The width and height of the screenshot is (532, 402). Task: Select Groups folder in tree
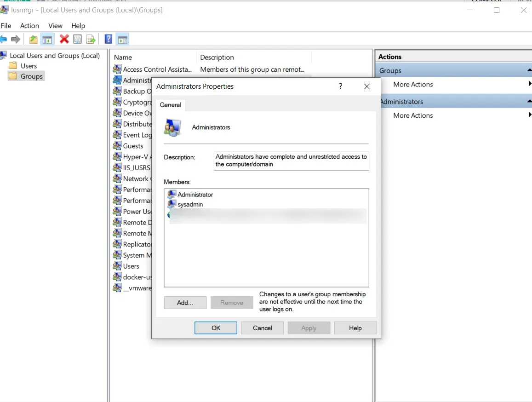click(32, 76)
